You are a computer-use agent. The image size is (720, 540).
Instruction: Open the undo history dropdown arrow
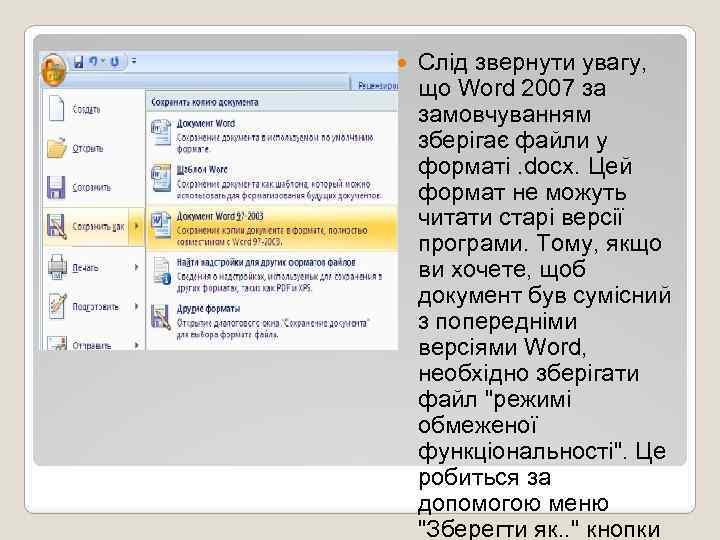coord(103,61)
